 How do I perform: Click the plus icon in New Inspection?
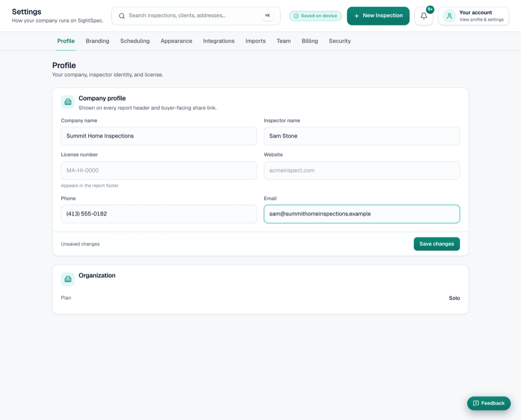(356, 16)
